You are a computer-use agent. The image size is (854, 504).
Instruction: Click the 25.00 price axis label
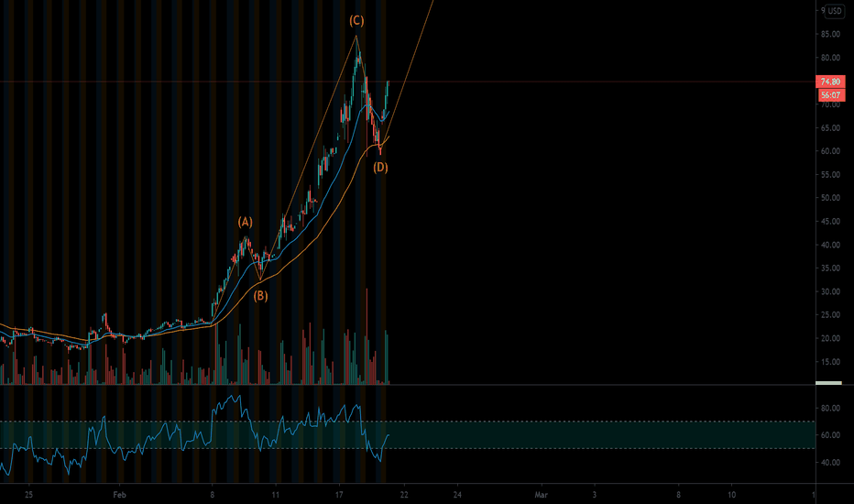click(x=830, y=315)
